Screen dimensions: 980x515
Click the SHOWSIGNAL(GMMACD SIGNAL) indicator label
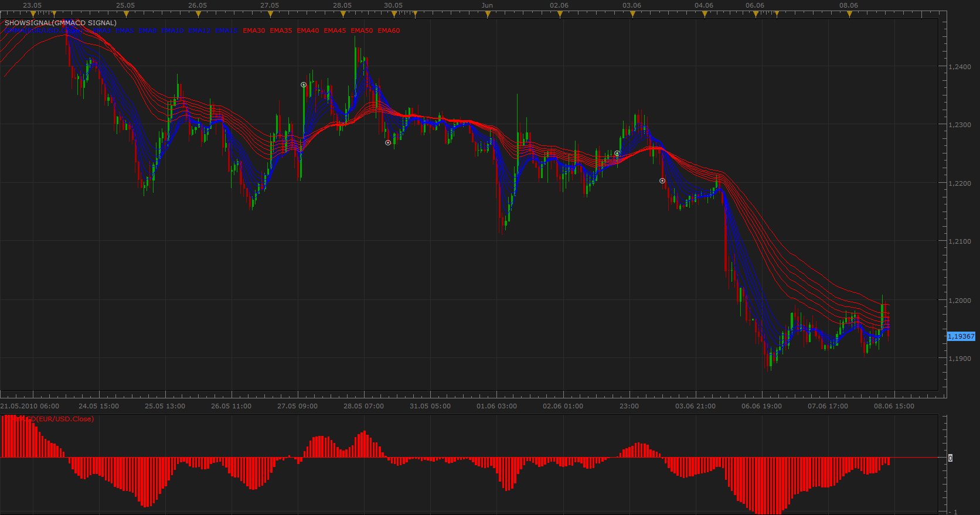point(60,23)
